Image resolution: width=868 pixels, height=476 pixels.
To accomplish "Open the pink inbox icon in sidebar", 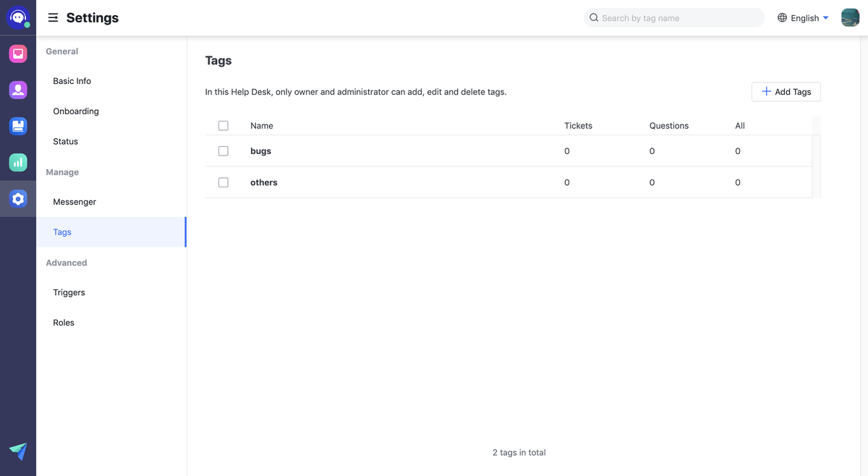I will 18,54.
